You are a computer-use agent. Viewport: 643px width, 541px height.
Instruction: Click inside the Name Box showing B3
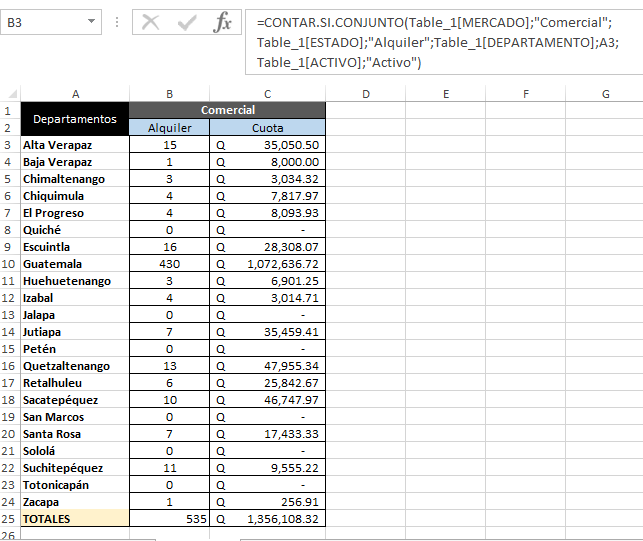coord(42,22)
